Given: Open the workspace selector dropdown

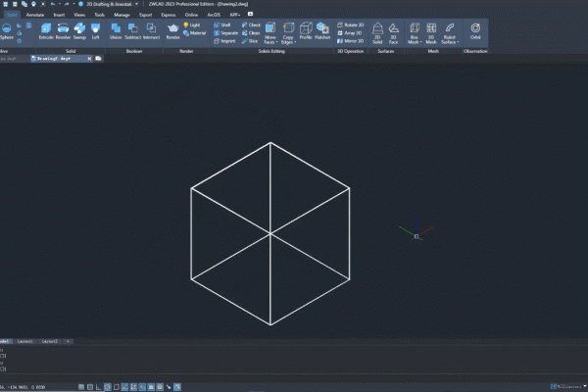Looking at the screenshot, I should pos(136,4).
